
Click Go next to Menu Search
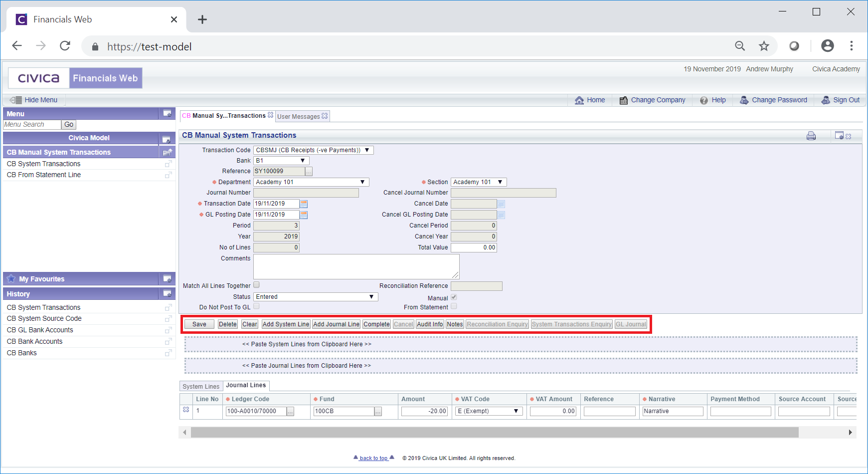click(x=69, y=125)
